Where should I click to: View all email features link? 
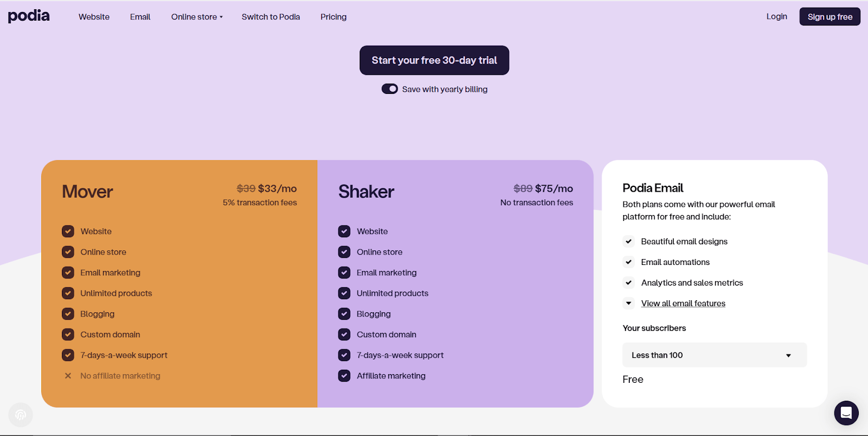(x=683, y=304)
